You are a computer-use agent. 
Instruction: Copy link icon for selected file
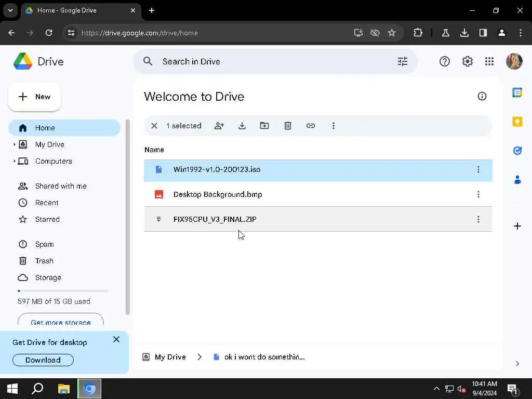click(x=311, y=126)
